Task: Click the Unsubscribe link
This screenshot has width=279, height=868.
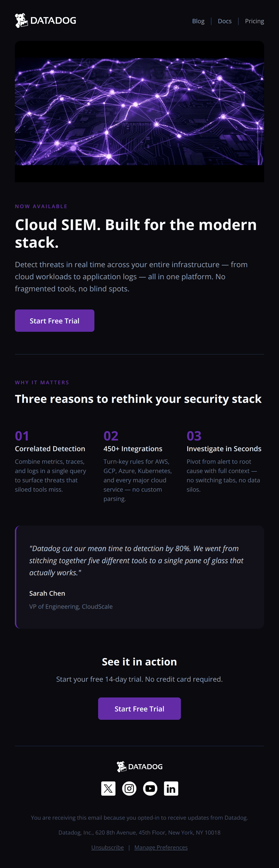Action: tap(107, 847)
